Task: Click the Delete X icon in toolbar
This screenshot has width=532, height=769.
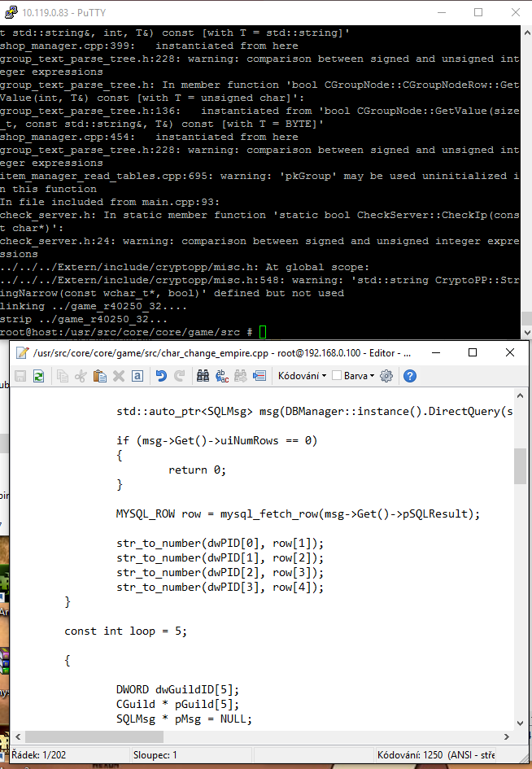Action: point(119,376)
